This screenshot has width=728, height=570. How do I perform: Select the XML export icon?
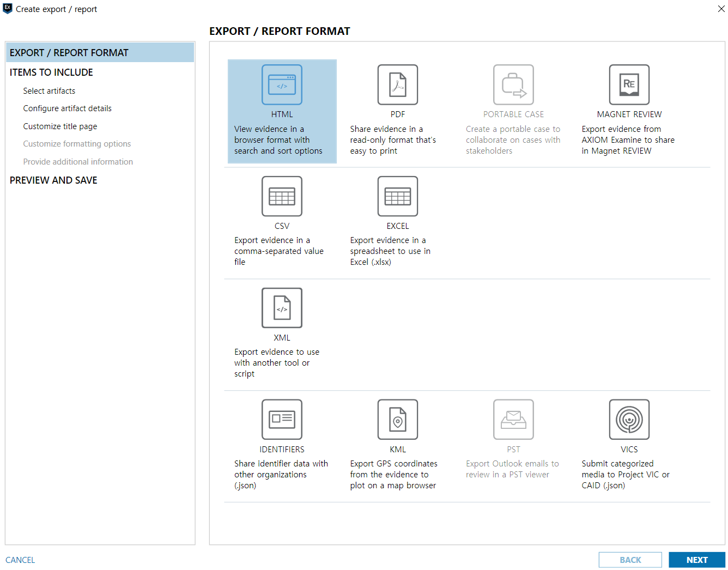tap(282, 308)
